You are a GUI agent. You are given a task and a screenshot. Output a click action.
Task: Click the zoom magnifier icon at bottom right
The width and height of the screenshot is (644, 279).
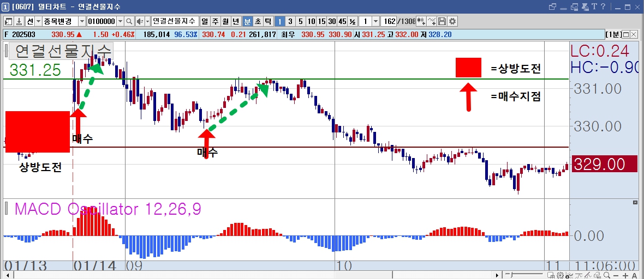click(607, 275)
